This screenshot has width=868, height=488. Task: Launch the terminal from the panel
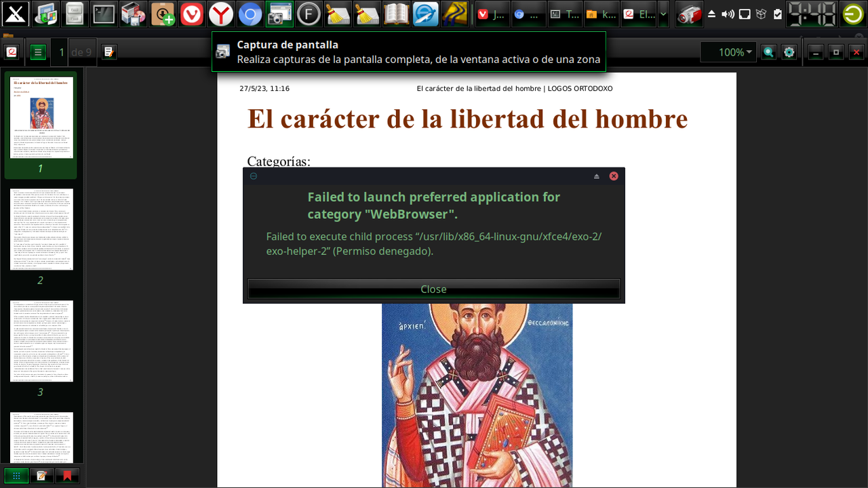104,14
